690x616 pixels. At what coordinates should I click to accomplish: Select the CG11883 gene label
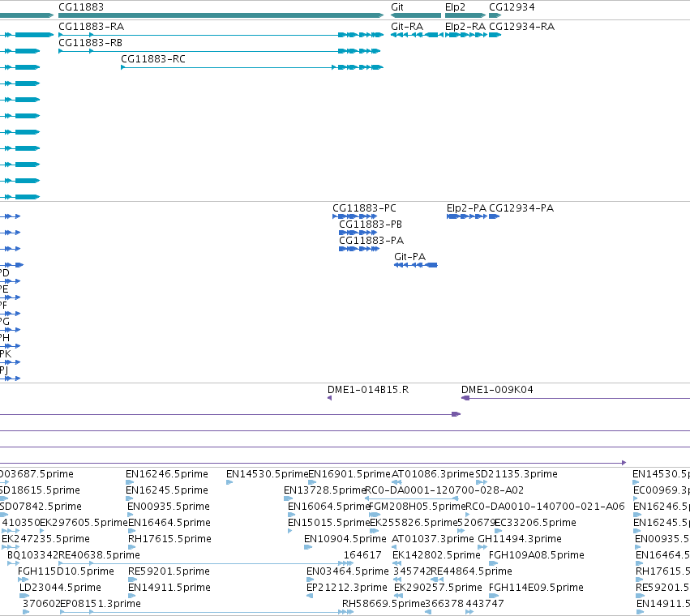tap(81, 7)
